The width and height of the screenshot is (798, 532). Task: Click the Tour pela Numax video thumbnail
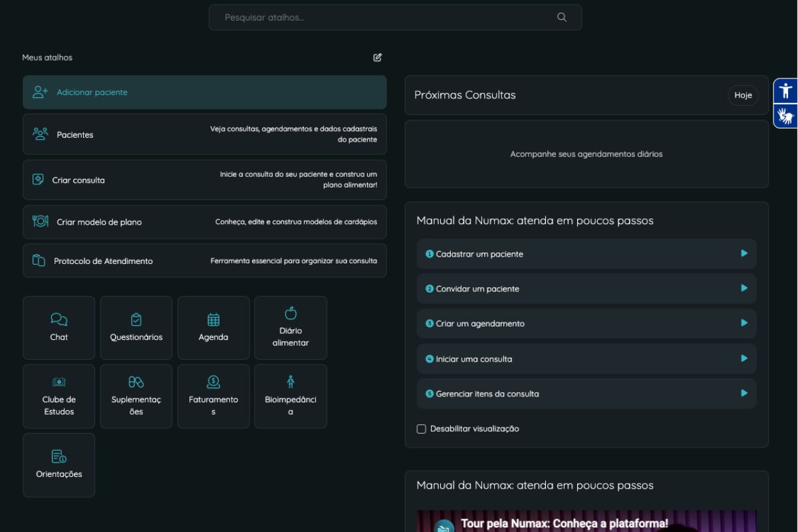587,521
